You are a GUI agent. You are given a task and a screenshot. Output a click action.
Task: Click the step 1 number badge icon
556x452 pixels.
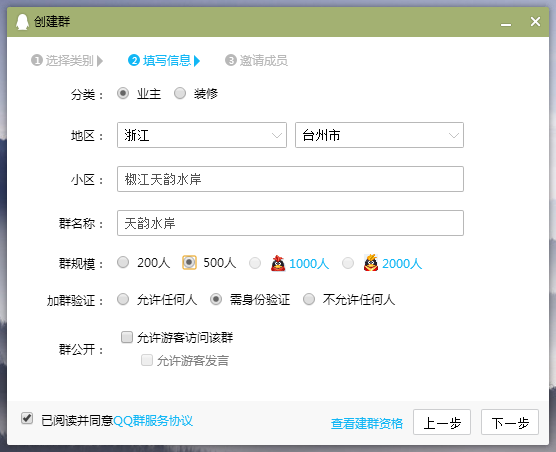(37, 60)
